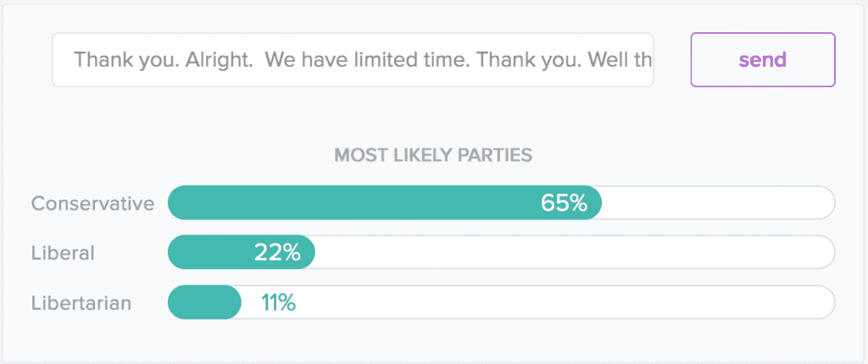
Task: Click the 65% value on Conservative bar
Action: click(x=564, y=203)
